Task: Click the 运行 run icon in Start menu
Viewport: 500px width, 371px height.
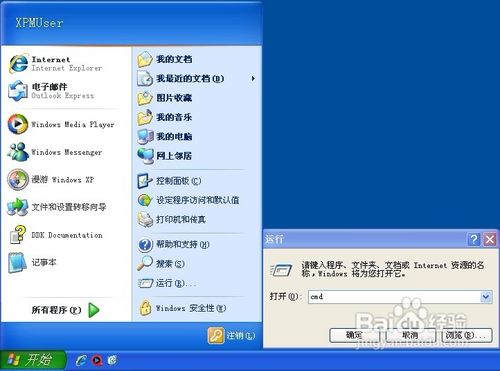Action: click(x=146, y=283)
